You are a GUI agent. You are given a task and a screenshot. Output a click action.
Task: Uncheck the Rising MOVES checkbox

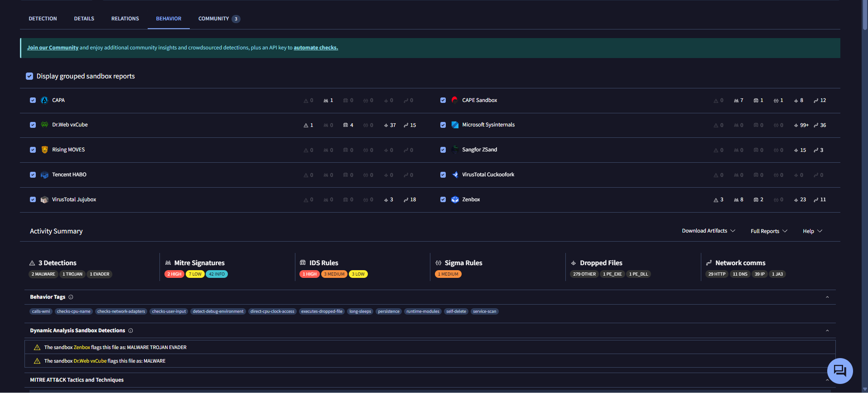point(33,150)
